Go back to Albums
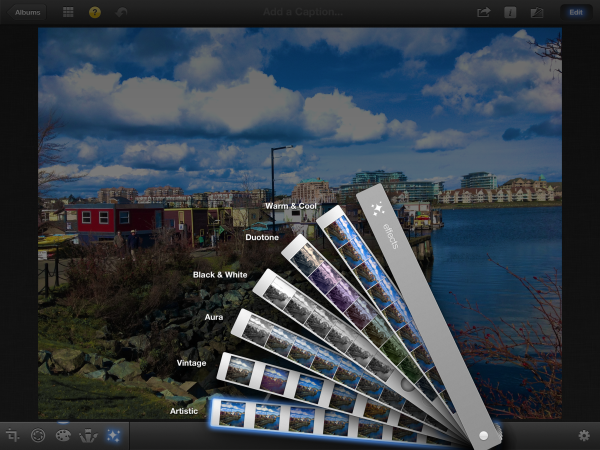The image size is (600, 450). click(x=27, y=12)
